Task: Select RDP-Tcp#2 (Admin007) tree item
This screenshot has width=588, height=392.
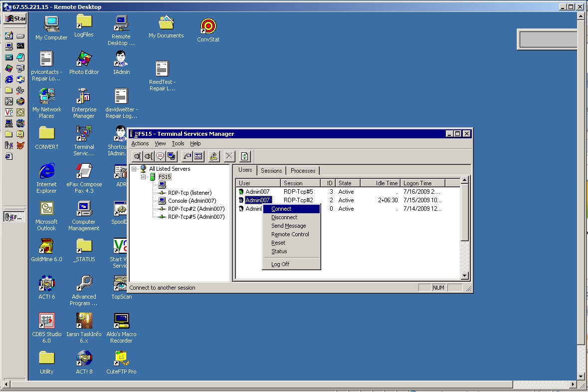Action: click(196, 209)
